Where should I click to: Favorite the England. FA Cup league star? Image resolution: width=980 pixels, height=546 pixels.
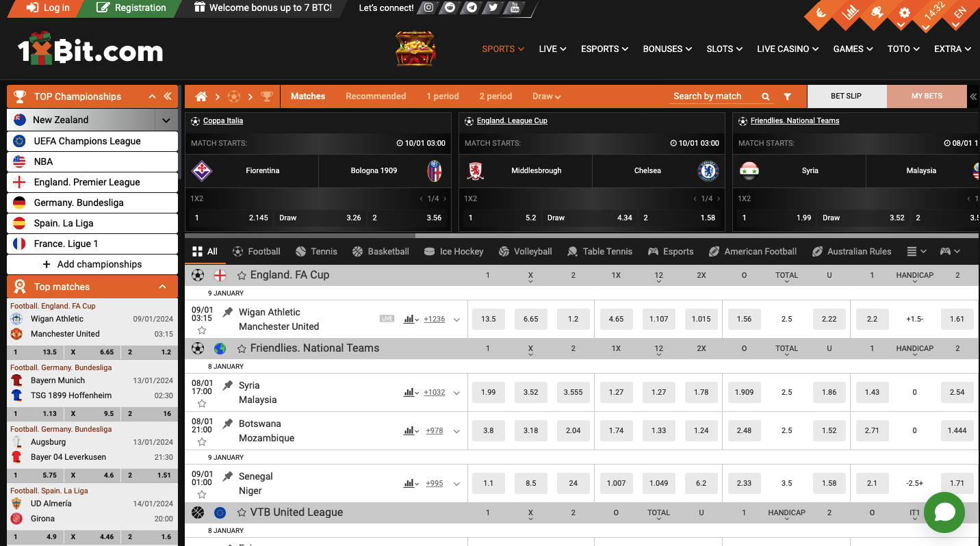(242, 275)
